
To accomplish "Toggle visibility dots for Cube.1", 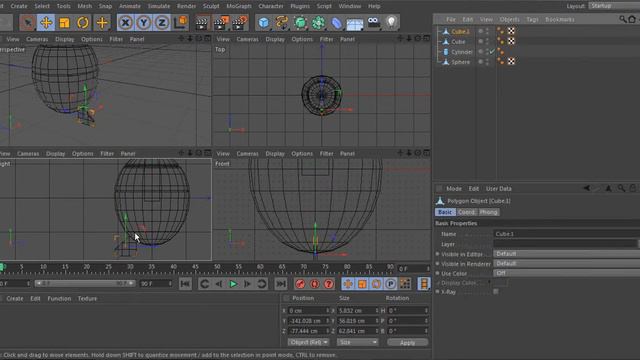I will pos(487,31).
